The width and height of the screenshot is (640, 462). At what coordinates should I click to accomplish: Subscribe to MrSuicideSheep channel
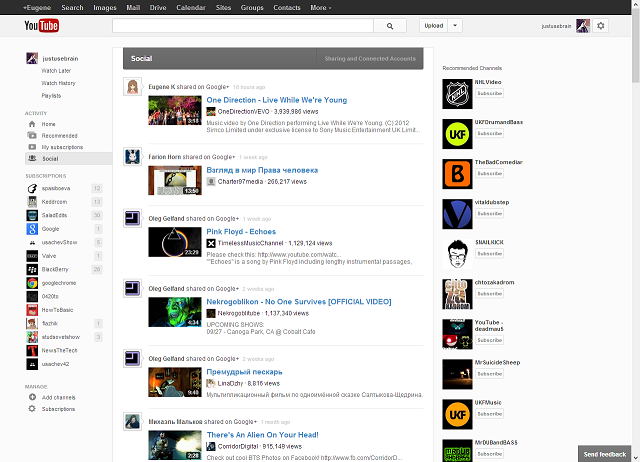(489, 374)
